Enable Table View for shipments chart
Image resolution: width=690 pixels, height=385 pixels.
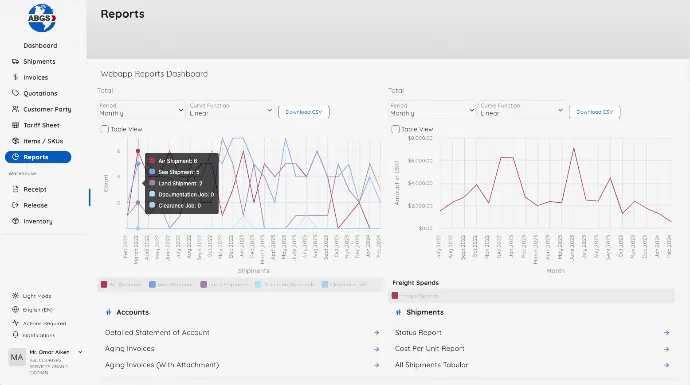[105, 129]
